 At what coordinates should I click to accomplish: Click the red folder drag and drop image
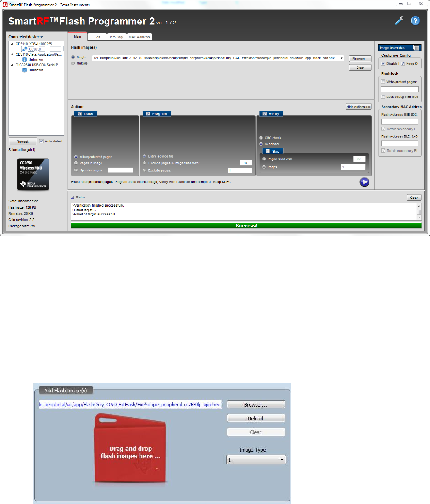[130, 448]
